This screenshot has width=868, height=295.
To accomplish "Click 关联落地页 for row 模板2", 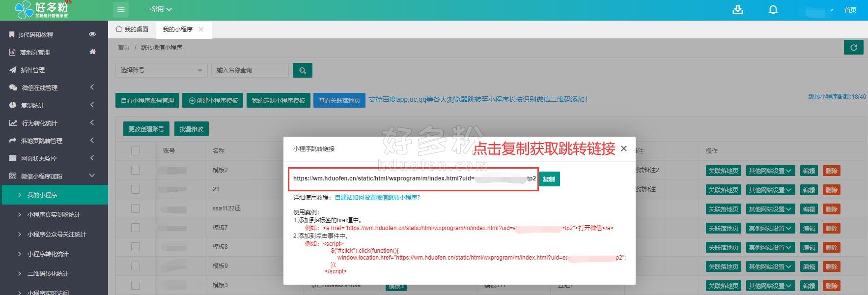I will coord(724,171).
